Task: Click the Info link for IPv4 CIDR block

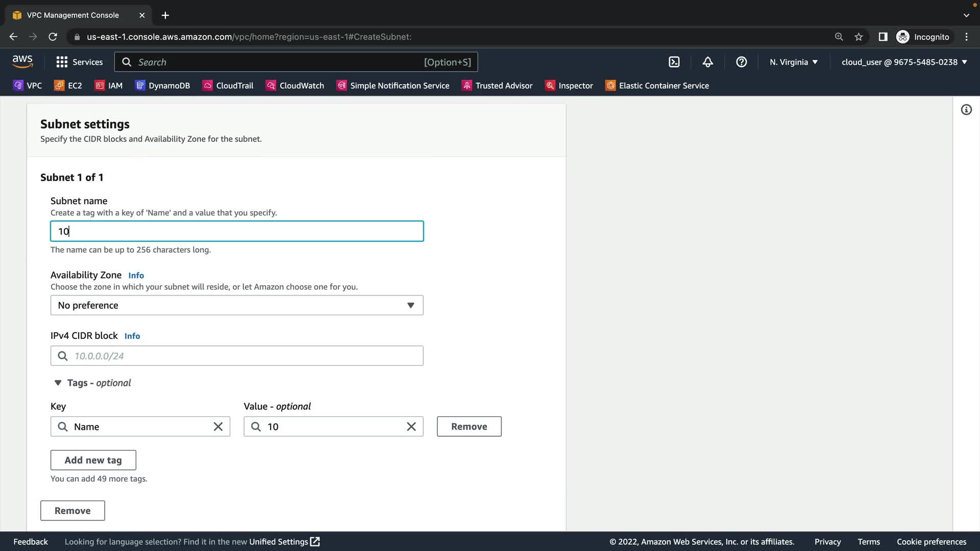Action: point(132,336)
